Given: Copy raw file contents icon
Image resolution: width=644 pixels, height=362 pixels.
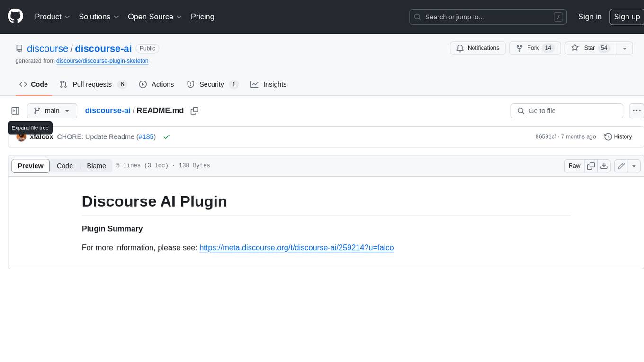Looking at the screenshot, I should coord(590,166).
